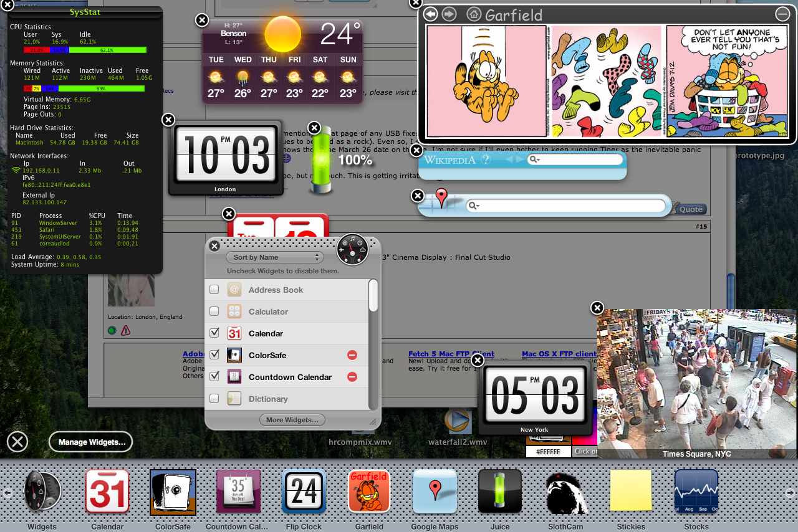The height and width of the screenshot is (532, 798).
Task: Enable the Address Book widget checkbox
Action: click(x=214, y=290)
